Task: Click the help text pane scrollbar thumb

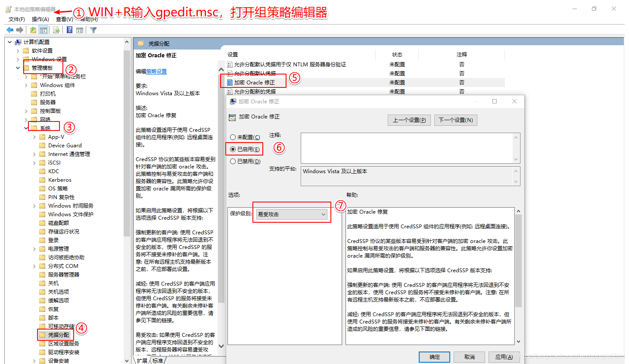Action: click(x=518, y=261)
